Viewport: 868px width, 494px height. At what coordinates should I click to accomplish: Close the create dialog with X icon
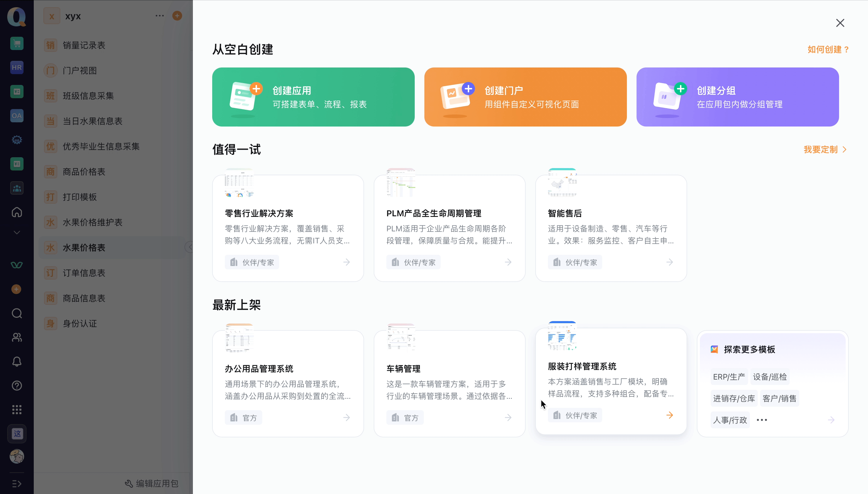click(840, 23)
